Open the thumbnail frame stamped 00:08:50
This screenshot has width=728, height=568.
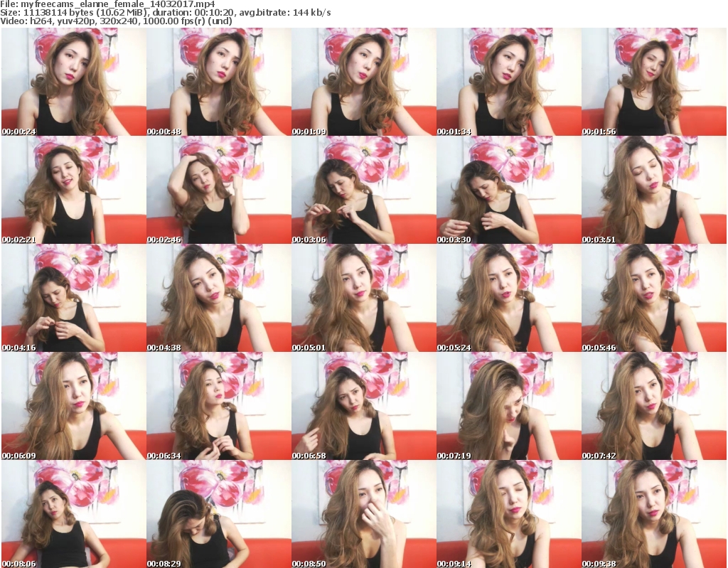click(x=363, y=514)
